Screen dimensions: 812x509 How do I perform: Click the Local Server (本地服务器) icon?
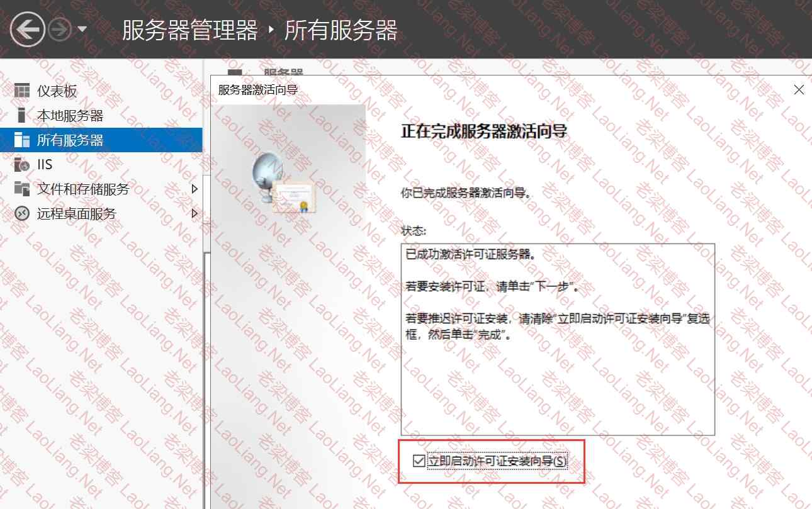coord(22,115)
